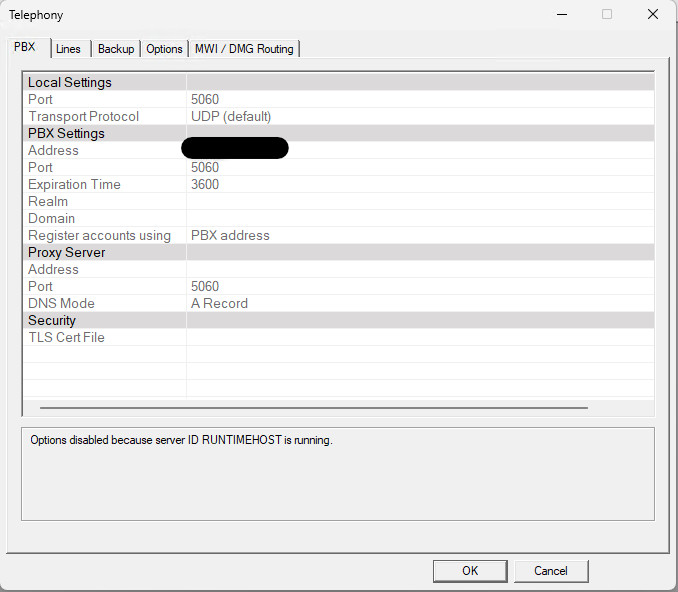Select the Security header row

(339, 320)
